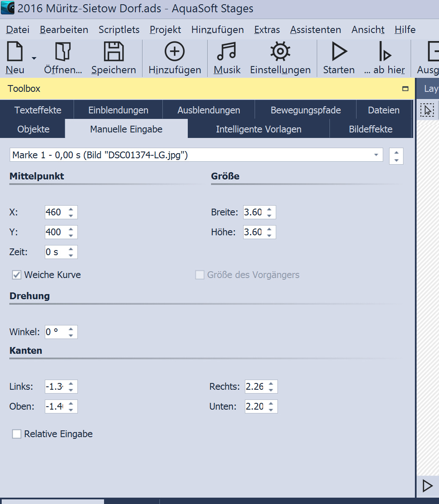Collapse the Toolbox panel via its window button

(405, 89)
